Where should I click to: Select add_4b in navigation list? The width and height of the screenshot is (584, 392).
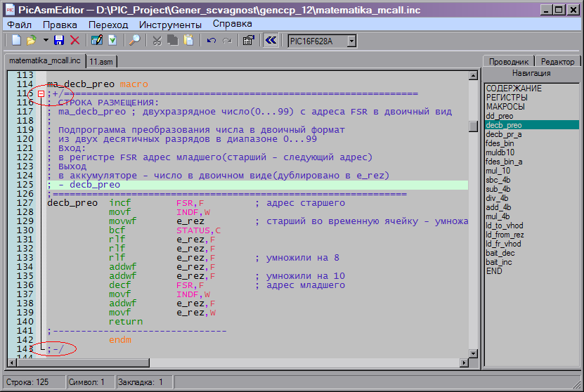[x=531, y=207]
